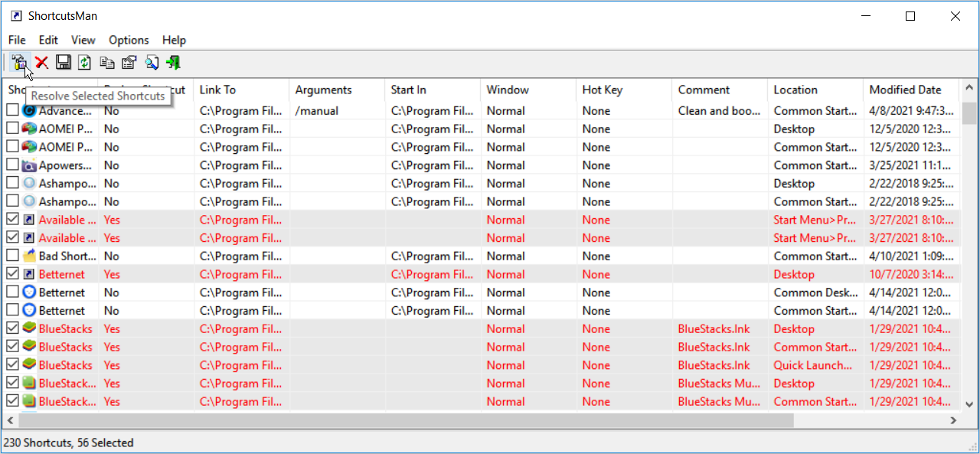Click the "Common Desk..." location cell
Image resolution: width=980 pixels, height=454 pixels.
pyautogui.click(x=815, y=292)
